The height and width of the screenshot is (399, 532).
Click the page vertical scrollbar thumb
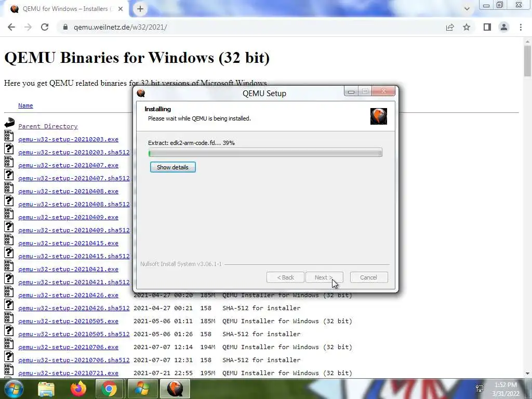tap(528, 61)
